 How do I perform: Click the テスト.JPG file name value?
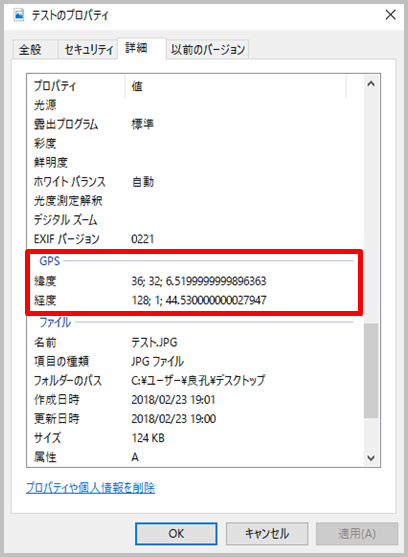(x=154, y=342)
